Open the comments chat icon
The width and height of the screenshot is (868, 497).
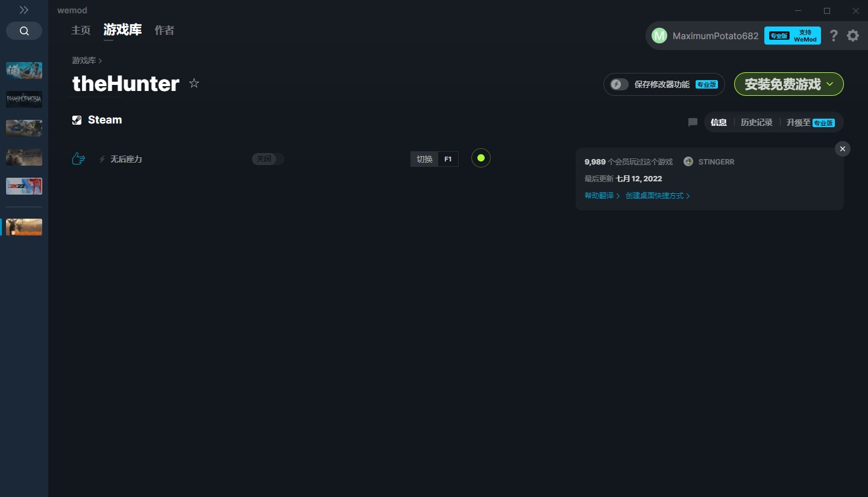pyautogui.click(x=693, y=122)
